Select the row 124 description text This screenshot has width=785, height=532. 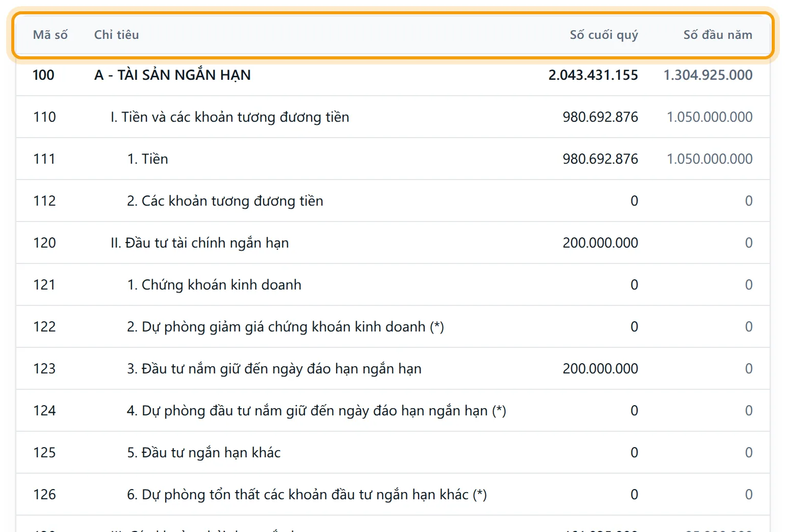[316, 411]
